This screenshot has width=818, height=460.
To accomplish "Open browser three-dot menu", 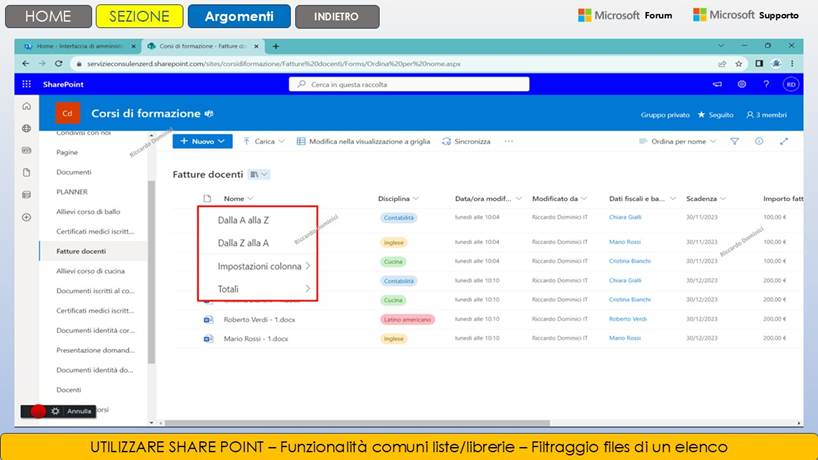I will coord(792,64).
